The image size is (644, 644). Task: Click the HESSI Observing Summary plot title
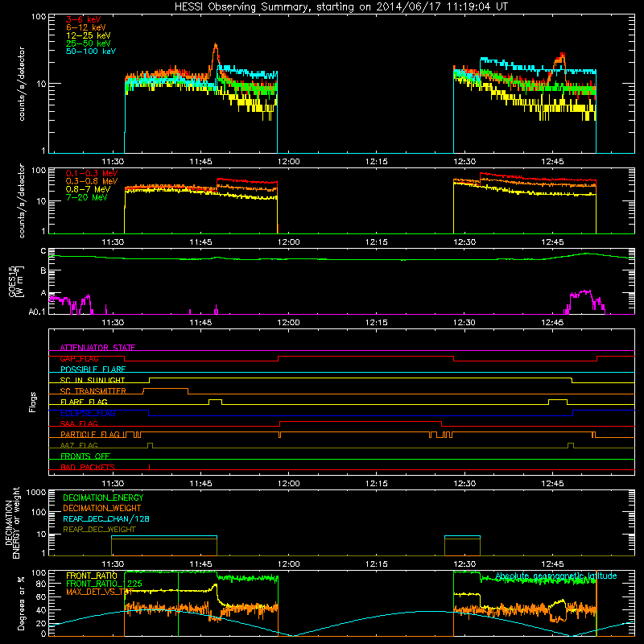pos(341,6)
